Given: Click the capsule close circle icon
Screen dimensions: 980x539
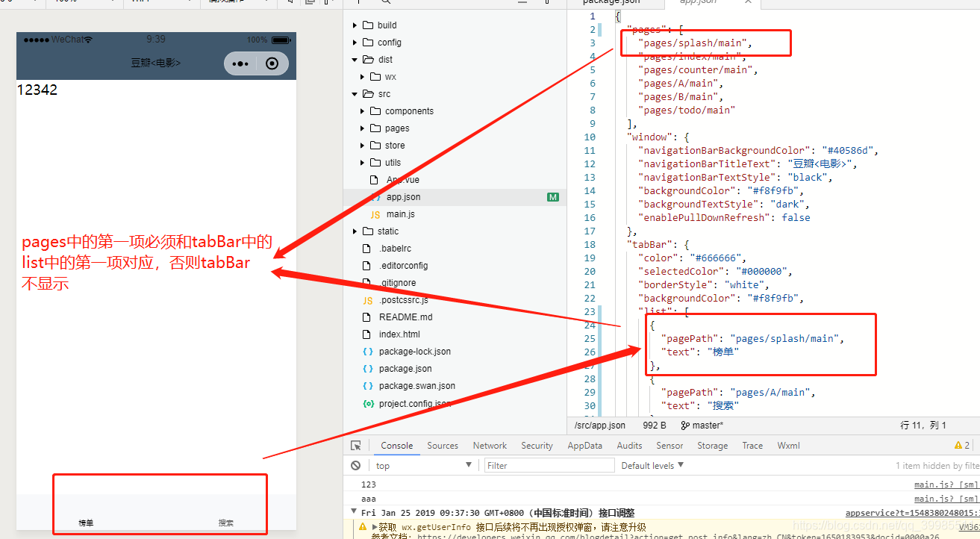Looking at the screenshot, I should [x=272, y=63].
